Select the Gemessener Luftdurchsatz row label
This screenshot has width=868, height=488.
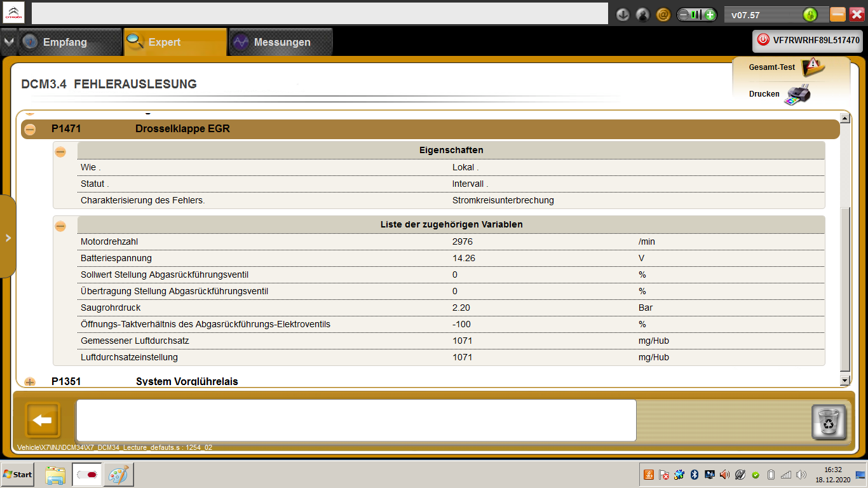pyautogui.click(x=135, y=341)
